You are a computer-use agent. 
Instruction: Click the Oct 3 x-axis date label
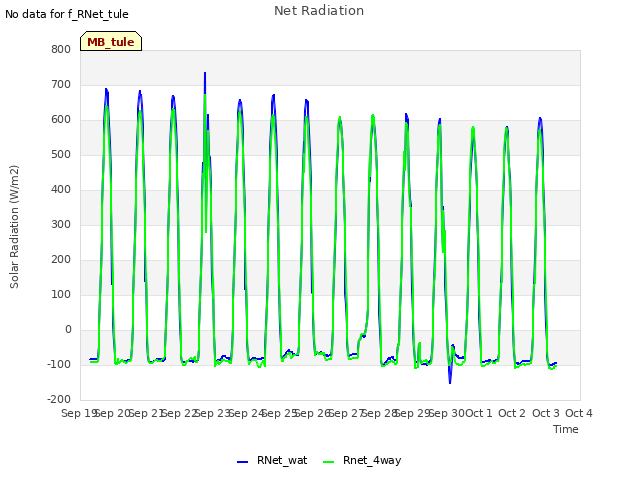546,413
